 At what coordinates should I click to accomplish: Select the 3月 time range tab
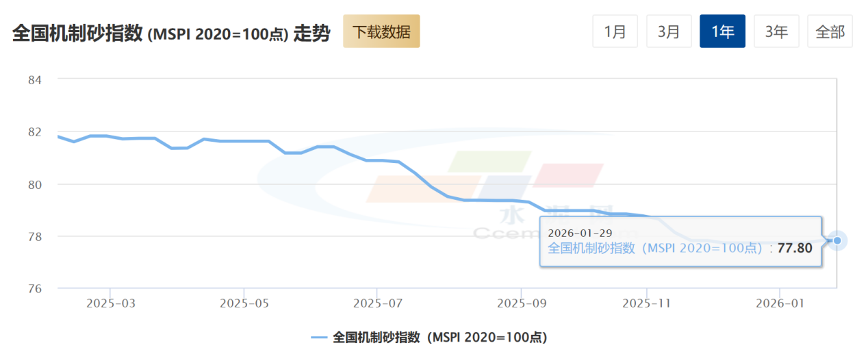669,31
